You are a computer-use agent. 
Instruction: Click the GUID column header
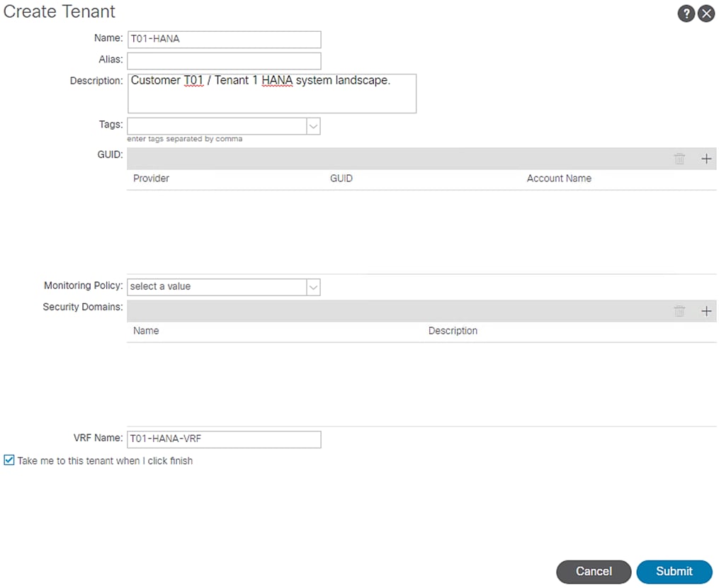tap(341, 179)
